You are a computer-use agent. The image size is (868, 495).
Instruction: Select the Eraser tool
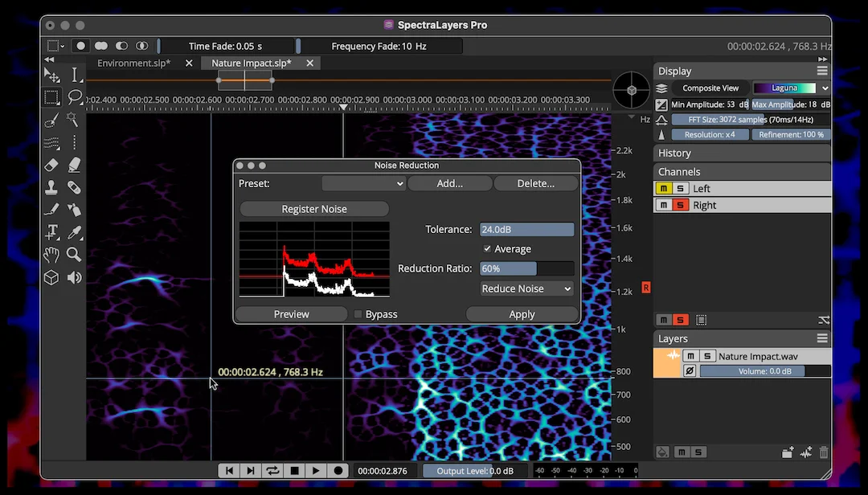[x=51, y=165]
